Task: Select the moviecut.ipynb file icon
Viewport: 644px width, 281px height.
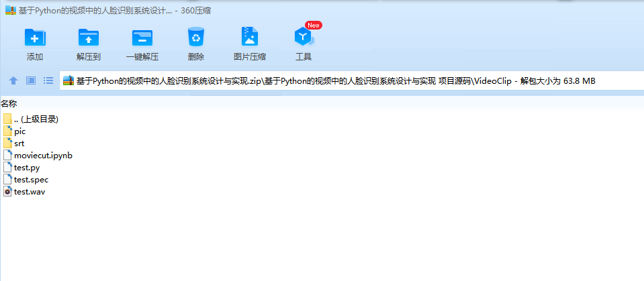Action: [x=8, y=155]
